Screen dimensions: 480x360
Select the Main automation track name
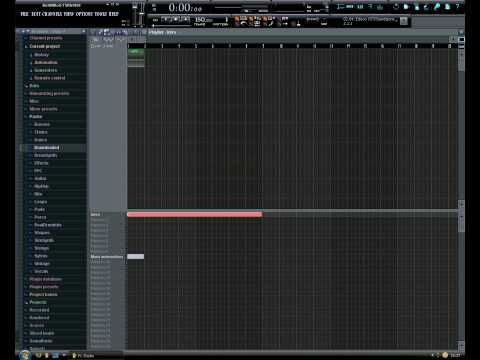pos(107,257)
